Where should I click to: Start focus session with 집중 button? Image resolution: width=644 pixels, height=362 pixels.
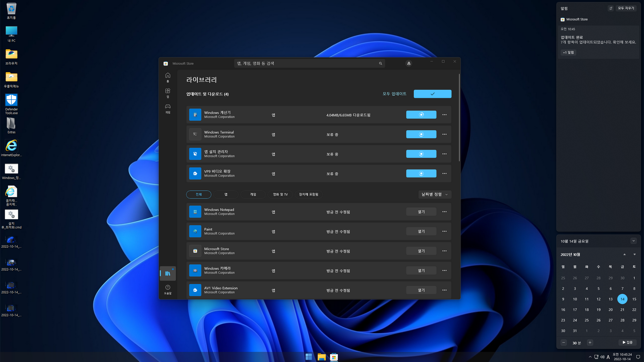627,342
